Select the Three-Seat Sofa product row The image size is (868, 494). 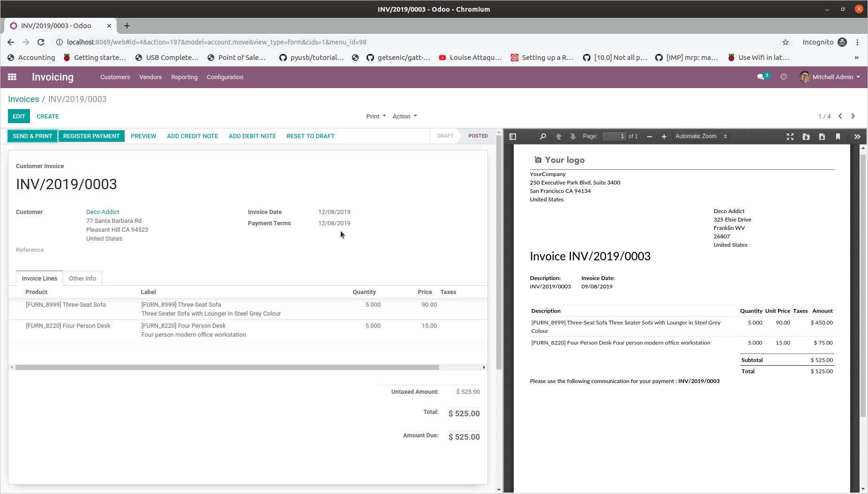(247, 309)
